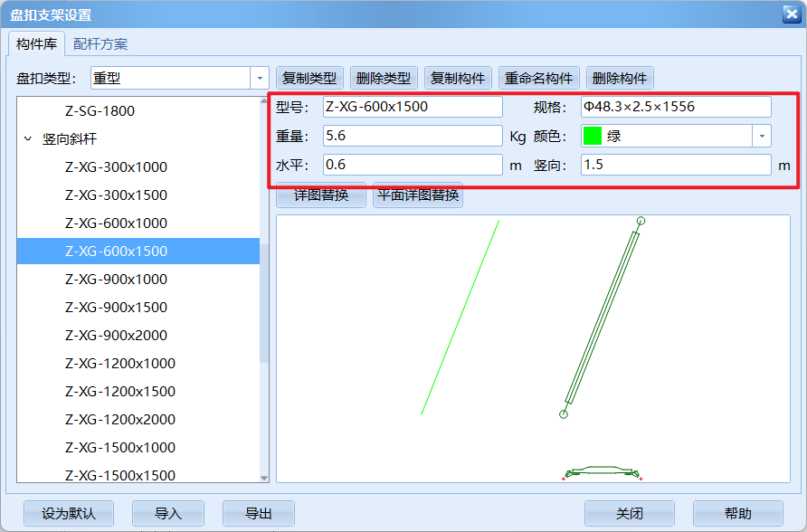
Task: Click the 设为默认 button
Action: pos(69,513)
